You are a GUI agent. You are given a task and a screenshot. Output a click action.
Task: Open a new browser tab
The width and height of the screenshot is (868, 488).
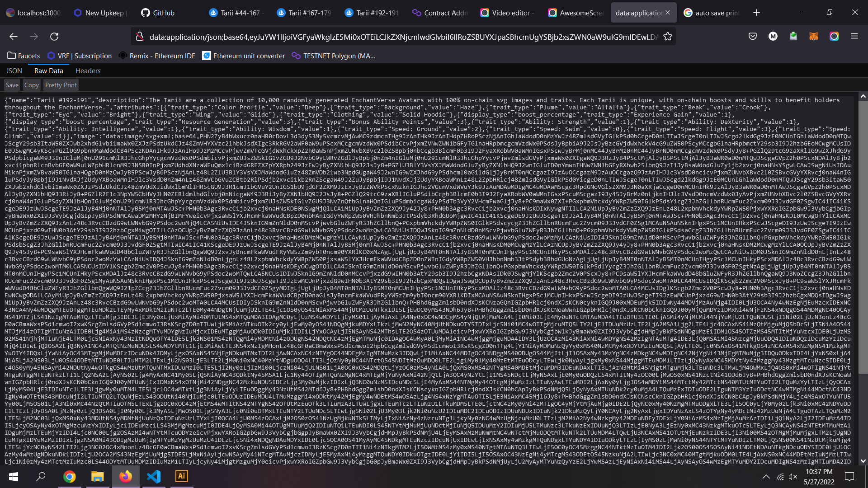click(x=756, y=13)
